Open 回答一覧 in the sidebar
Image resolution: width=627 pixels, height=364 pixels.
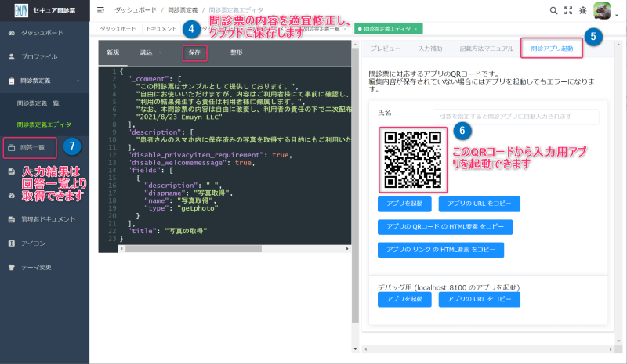coord(32,147)
